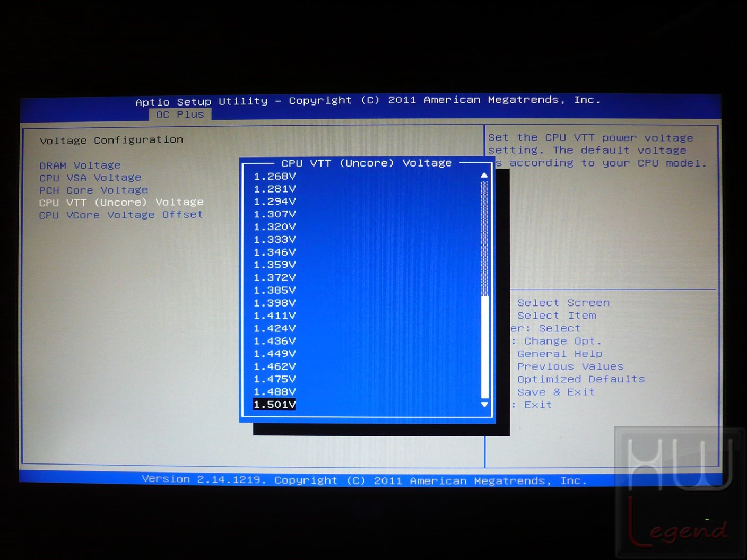Click the Select Screen help entry
The width and height of the screenshot is (747, 560).
pos(563,303)
